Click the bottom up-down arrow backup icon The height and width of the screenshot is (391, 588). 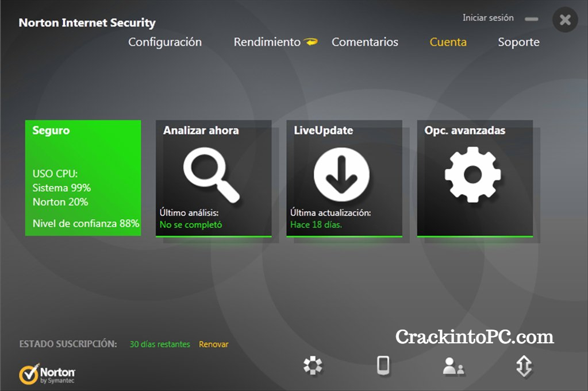tap(524, 366)
